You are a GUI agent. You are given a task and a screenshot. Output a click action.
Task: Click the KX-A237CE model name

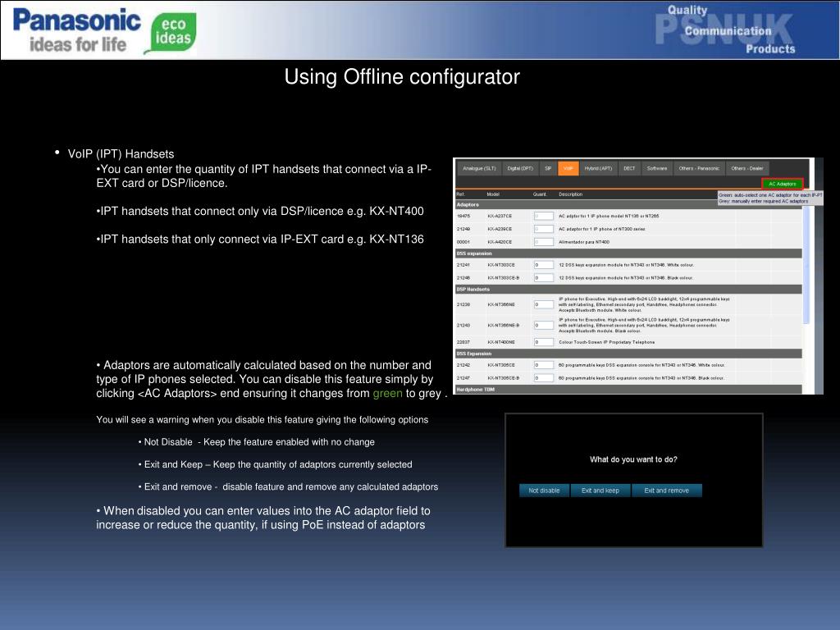click(500, 216)
